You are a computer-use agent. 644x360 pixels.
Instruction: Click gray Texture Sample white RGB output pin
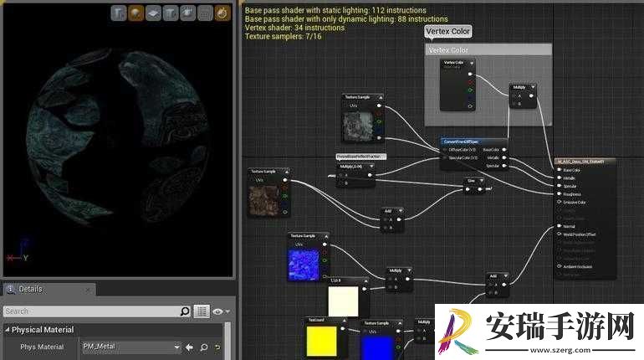pyautogui.click(x=379, y=106)
